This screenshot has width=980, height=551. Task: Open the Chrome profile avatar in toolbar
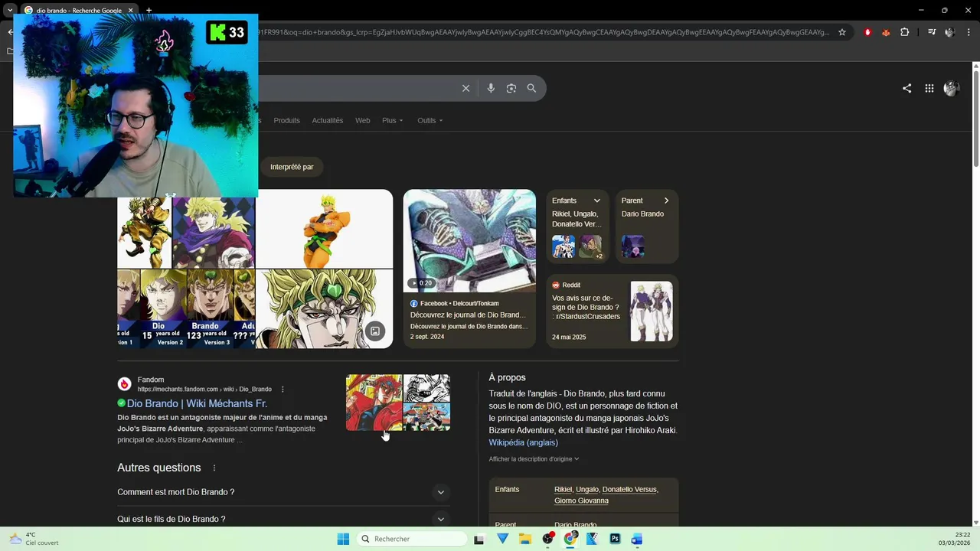(x=950, y=32)
